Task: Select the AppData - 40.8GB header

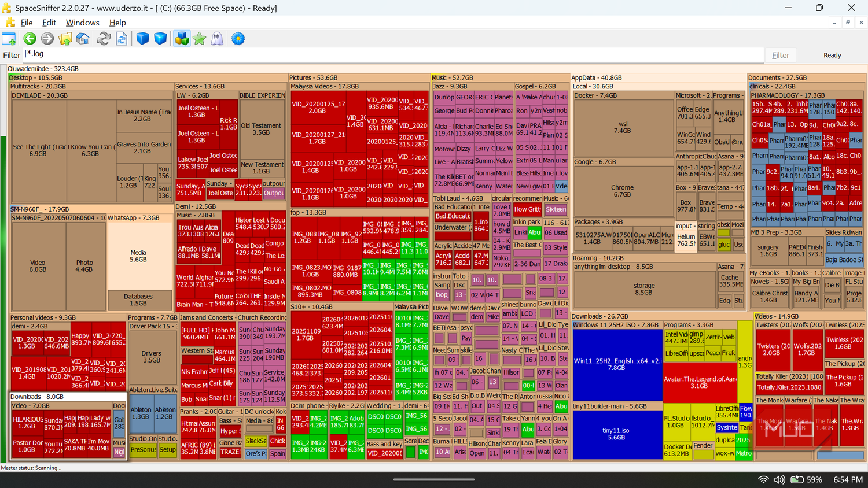Action: 659,78
